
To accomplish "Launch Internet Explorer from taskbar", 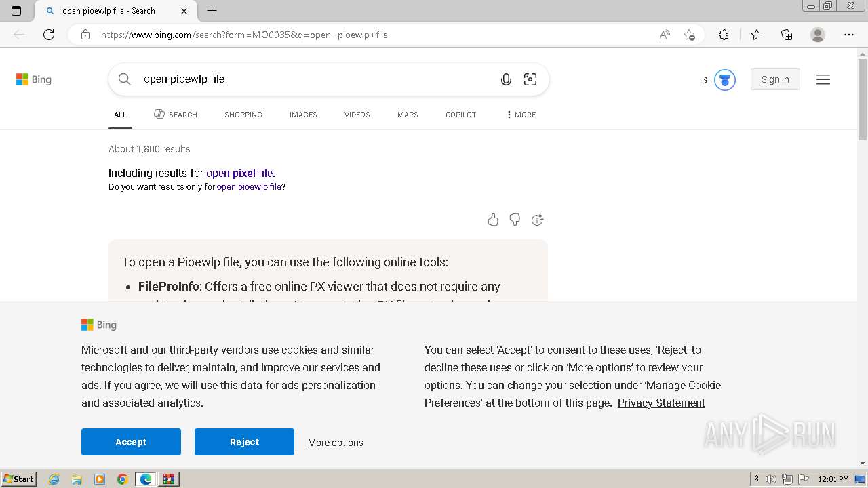I will [54, 479].
